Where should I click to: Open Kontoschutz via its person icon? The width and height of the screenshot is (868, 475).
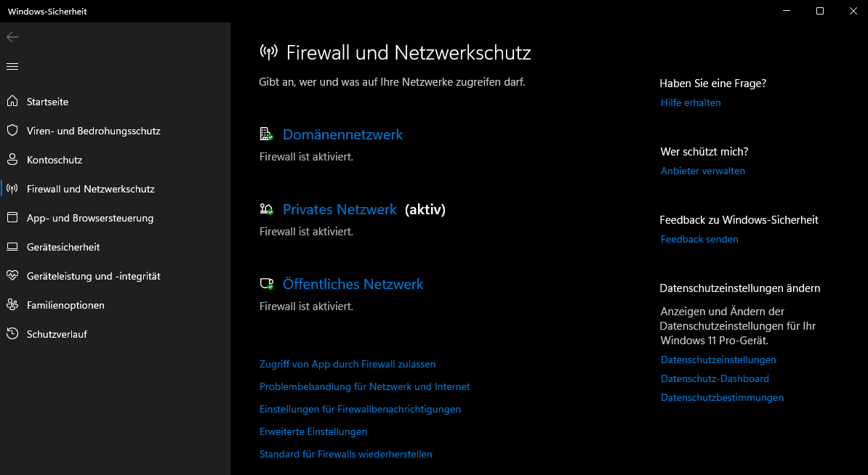pos(12,159)
